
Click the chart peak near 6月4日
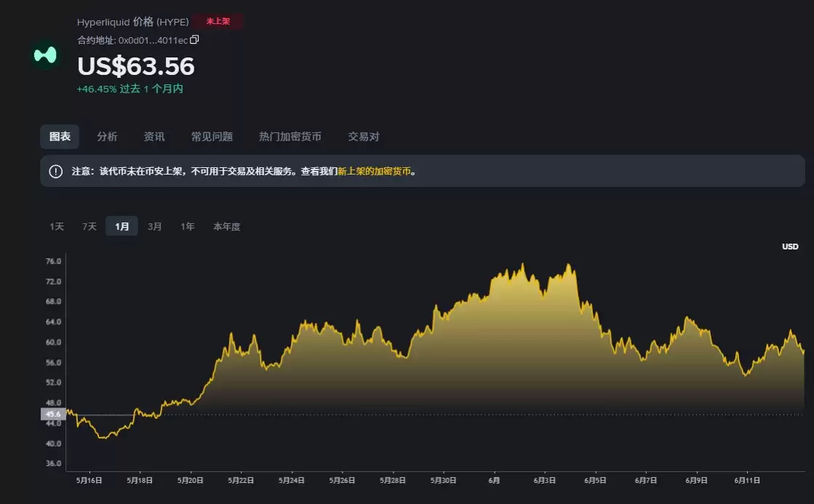click(x=569, y=265)
